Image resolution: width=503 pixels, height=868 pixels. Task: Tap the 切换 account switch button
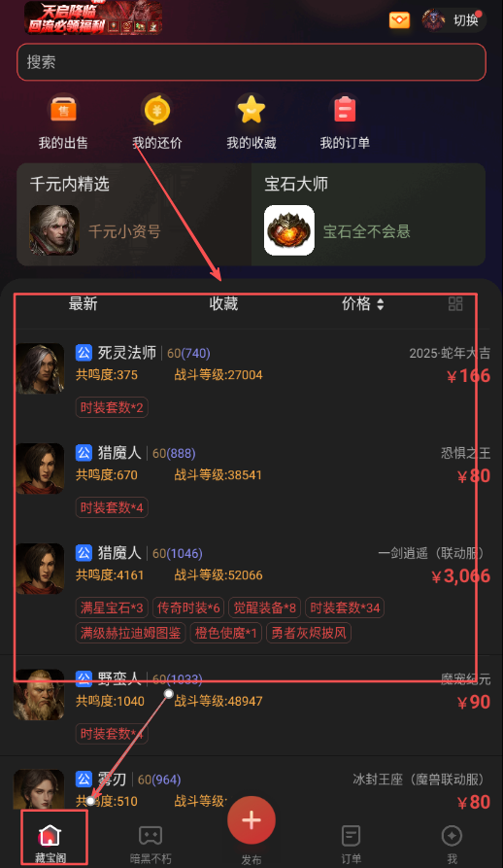(453, 20)
